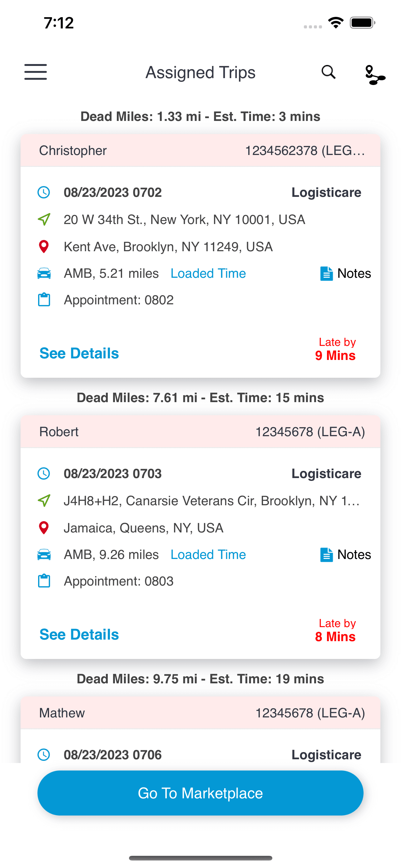401x868 pixels.
Task: Open the hamburger menu
Action: [35, 72]
